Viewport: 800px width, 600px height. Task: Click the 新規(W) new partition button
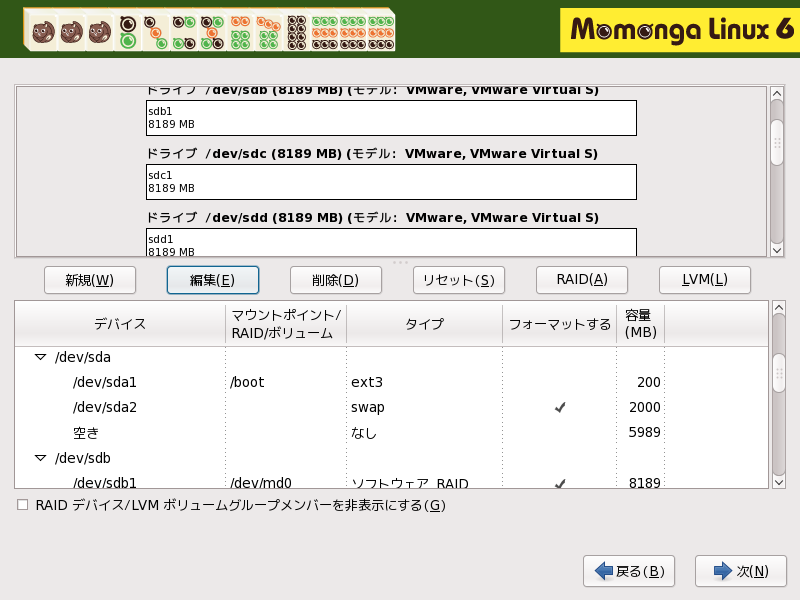90,280
